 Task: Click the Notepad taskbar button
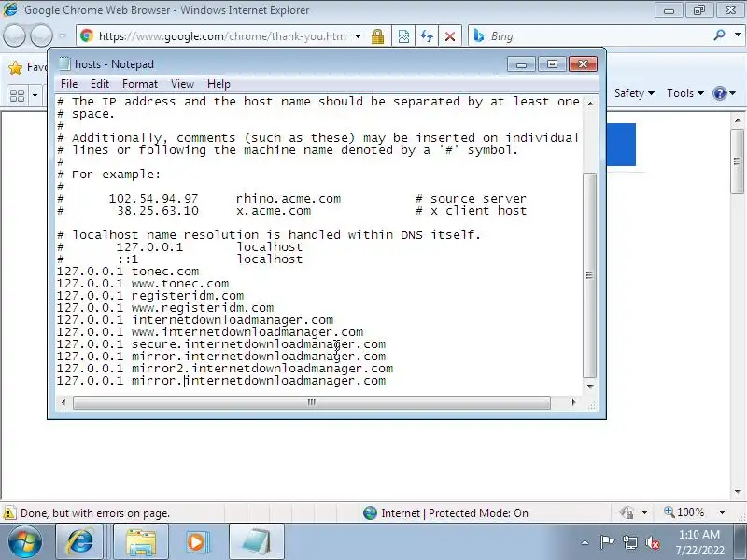tap(256, 541)
